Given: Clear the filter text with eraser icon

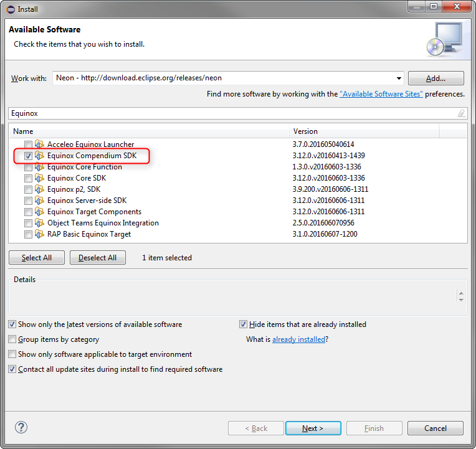Looking at the screenshot, I should [x=462, y=113].
